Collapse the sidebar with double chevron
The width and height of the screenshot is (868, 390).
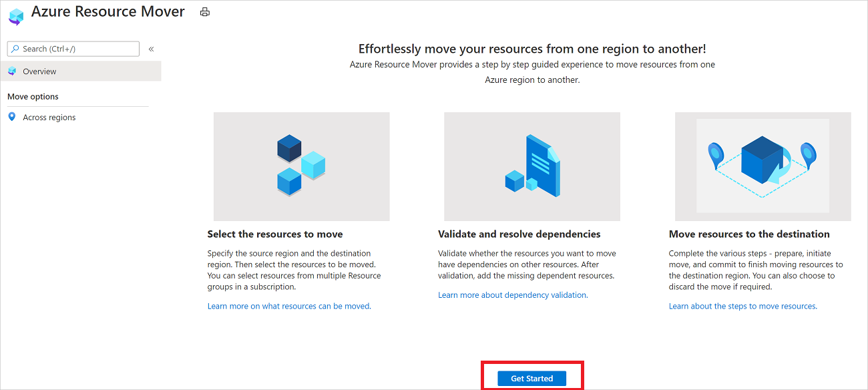[152, 49]
